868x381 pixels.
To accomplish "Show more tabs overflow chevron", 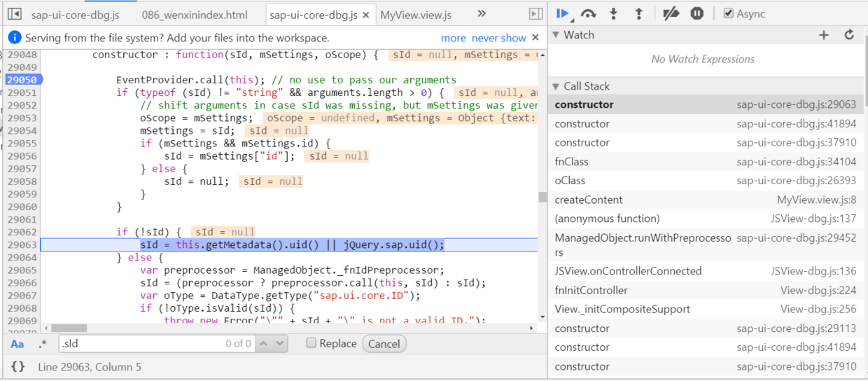I will (x=482, y=13).
